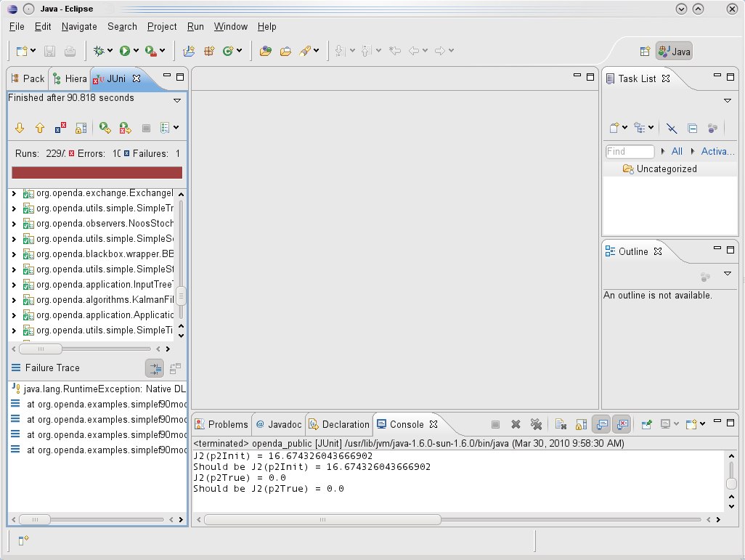Click the All link in Task List
The width and height of the screenshot is (745, 560).
tap(677, 151)
